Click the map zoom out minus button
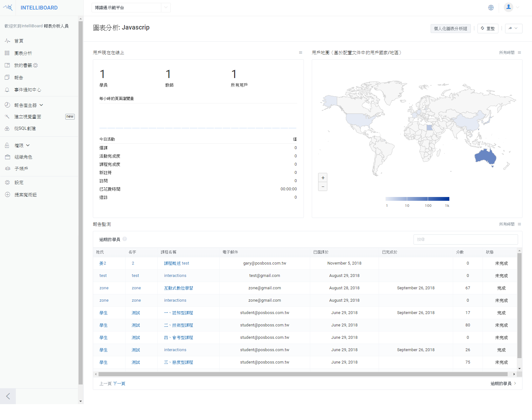 point(323,187)
